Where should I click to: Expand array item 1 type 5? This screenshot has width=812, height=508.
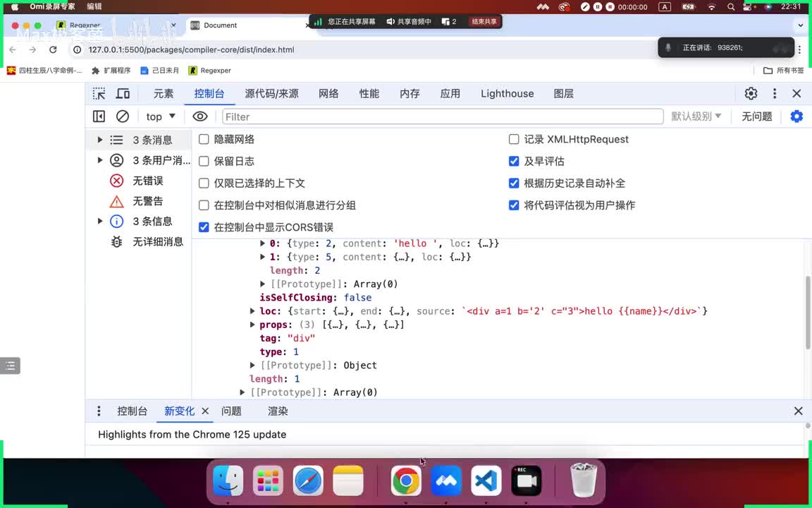click(262, 257)
